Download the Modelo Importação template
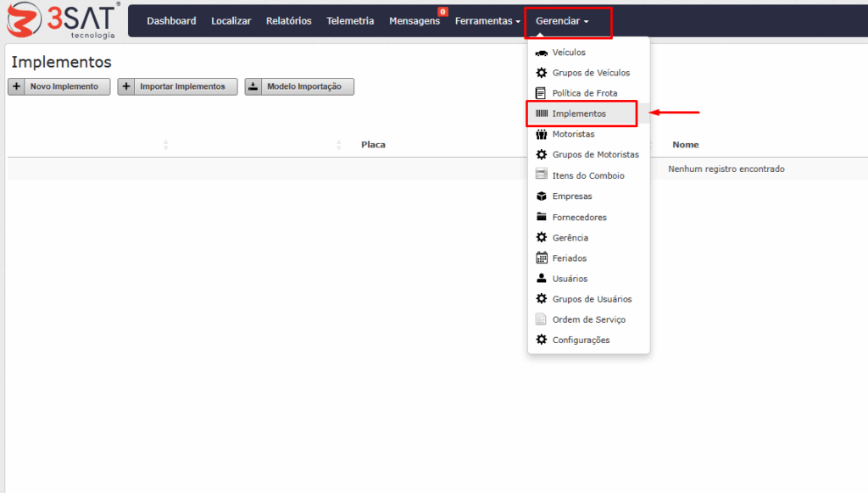Screen dimensions: 868x493 pos(299,86)
